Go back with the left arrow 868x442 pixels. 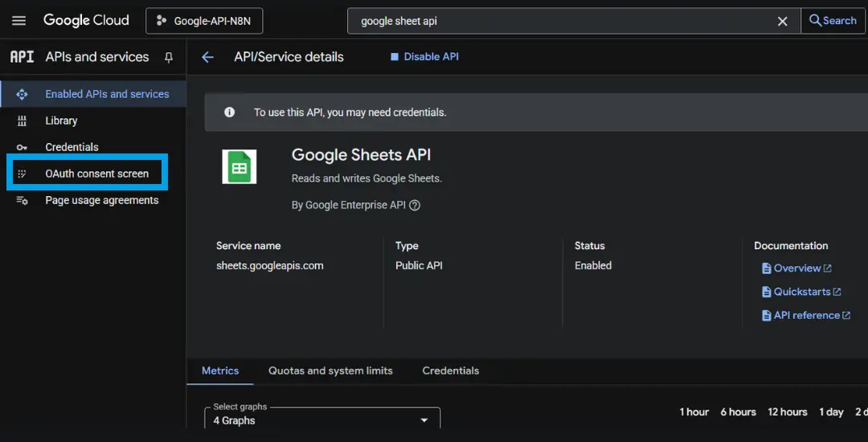(x=207, y=57)
